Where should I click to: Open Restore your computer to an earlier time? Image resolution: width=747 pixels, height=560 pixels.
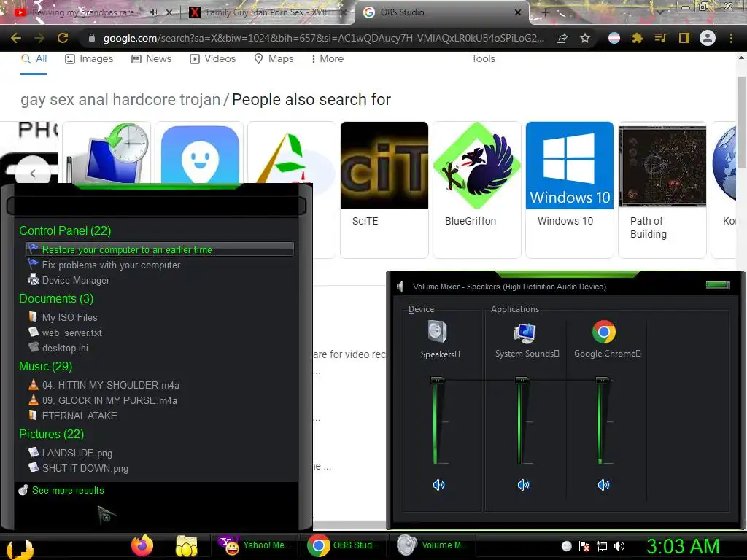point(160,249)
